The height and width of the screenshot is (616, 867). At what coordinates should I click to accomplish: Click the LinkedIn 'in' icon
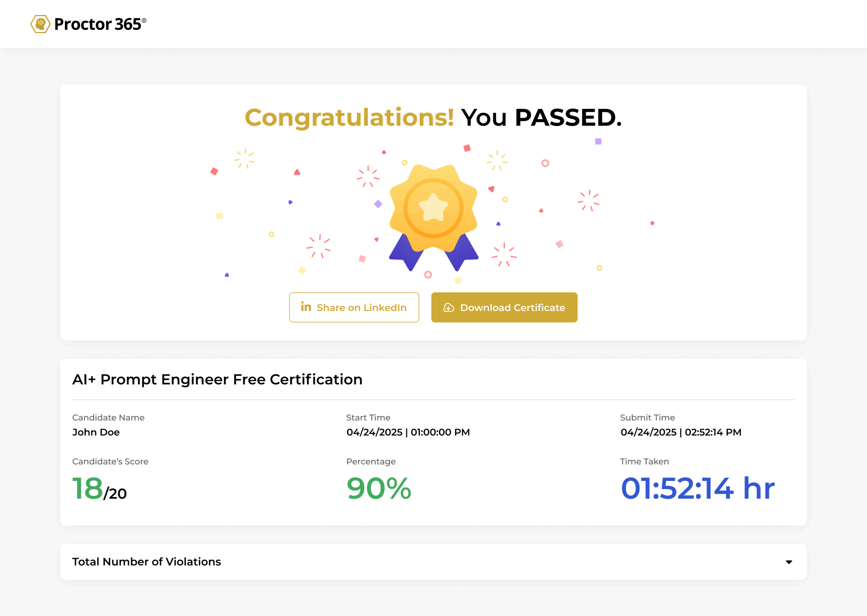pyautogui.click(x=306, y=307)
